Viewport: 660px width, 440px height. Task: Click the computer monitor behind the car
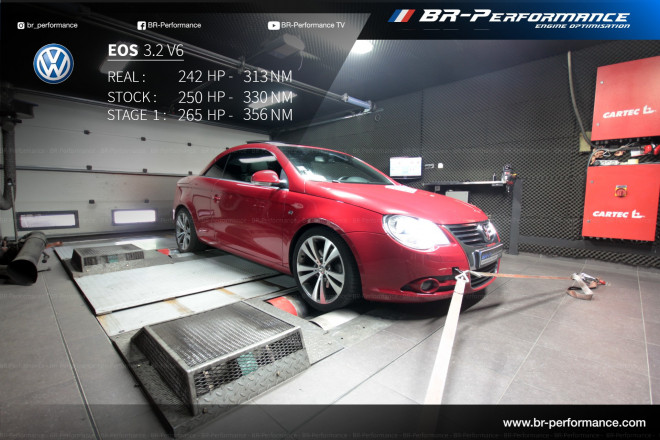pos(405,166)
